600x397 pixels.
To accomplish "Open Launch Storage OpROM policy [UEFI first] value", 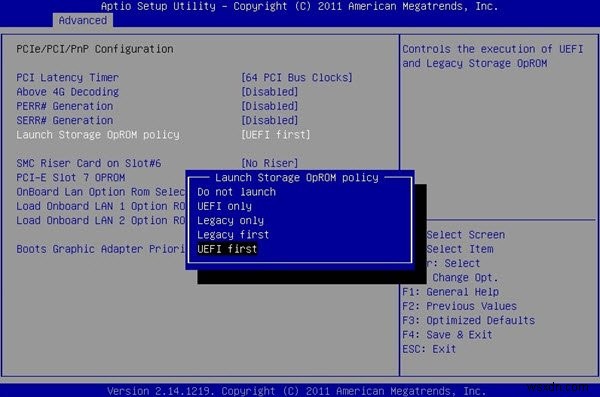I will point(276,135).
